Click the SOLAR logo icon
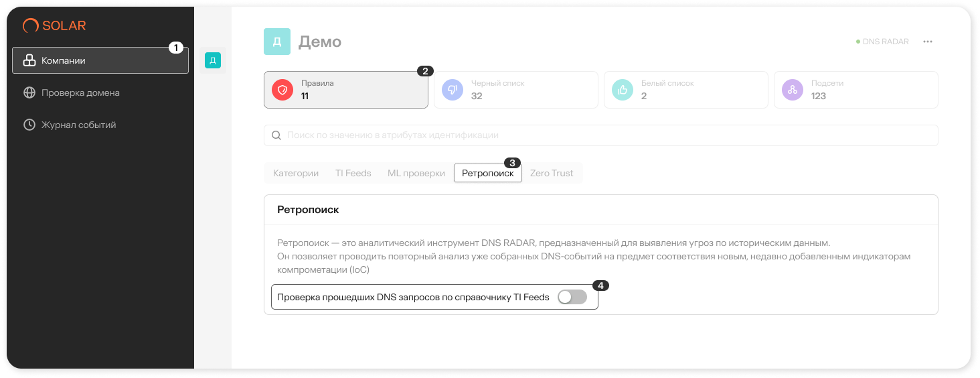 point(30,26)
